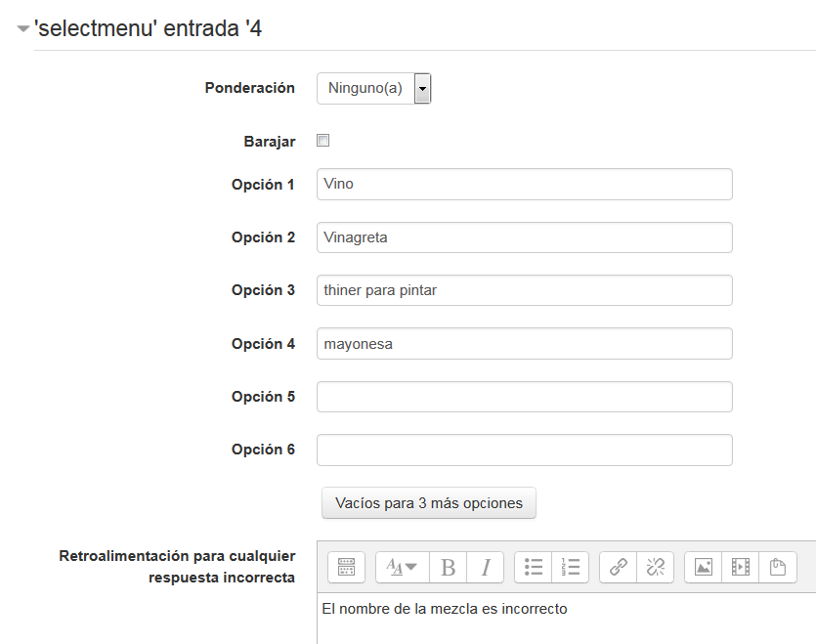Insert an unordered bullet list
The height and width of the screenshot is (644, 816).
click(x=534, y=567)
